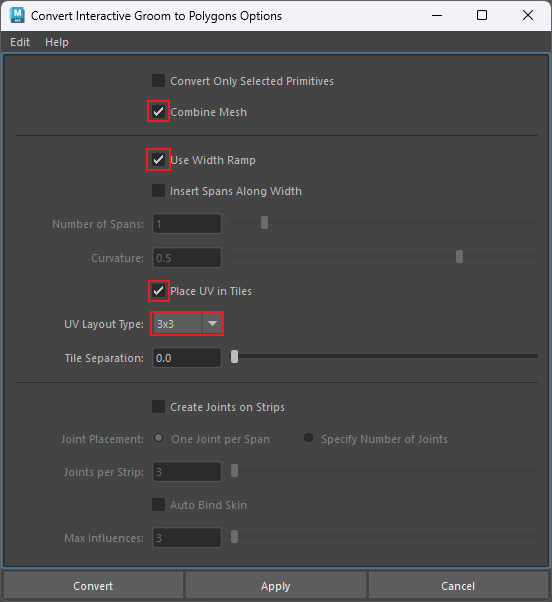Enable Create Joints on Strips
552x602 pixels.
(x=158, y=407)
